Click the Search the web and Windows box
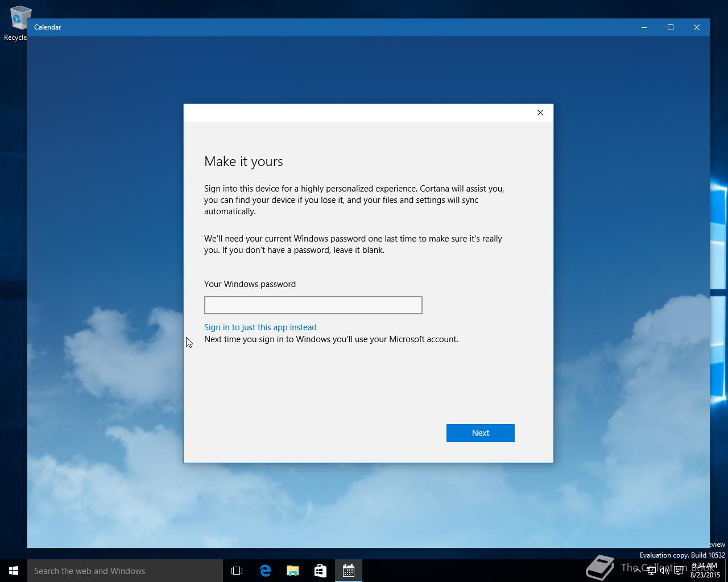728x582 pixels. click(125, 571)
